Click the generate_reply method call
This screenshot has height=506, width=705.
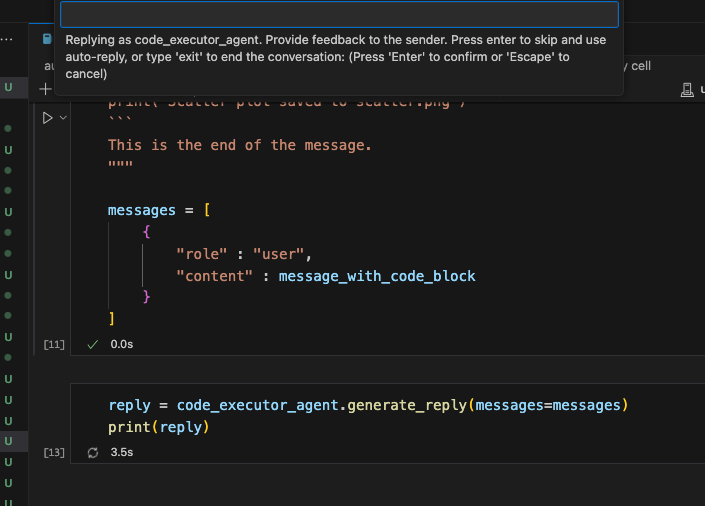point(407,405)
